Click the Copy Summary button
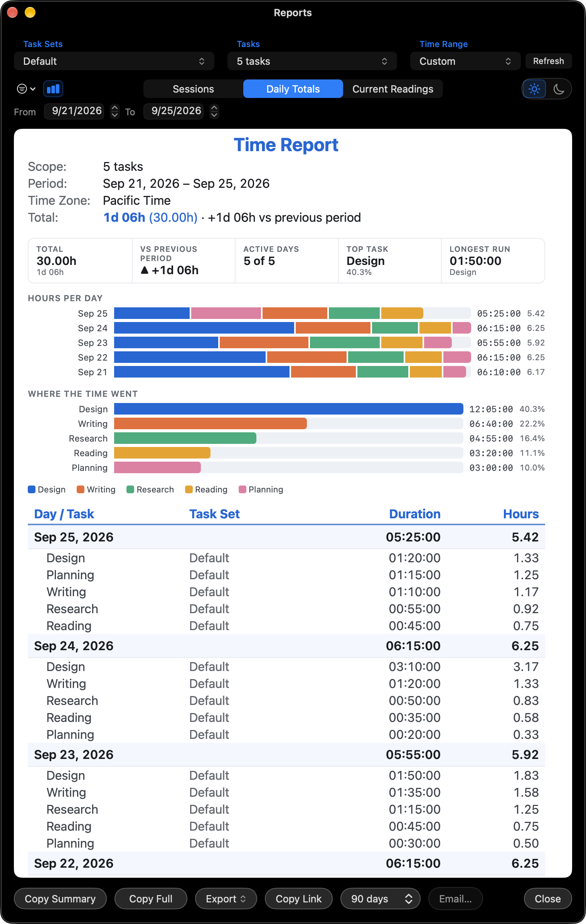586x924 pixels. (60, 899)
